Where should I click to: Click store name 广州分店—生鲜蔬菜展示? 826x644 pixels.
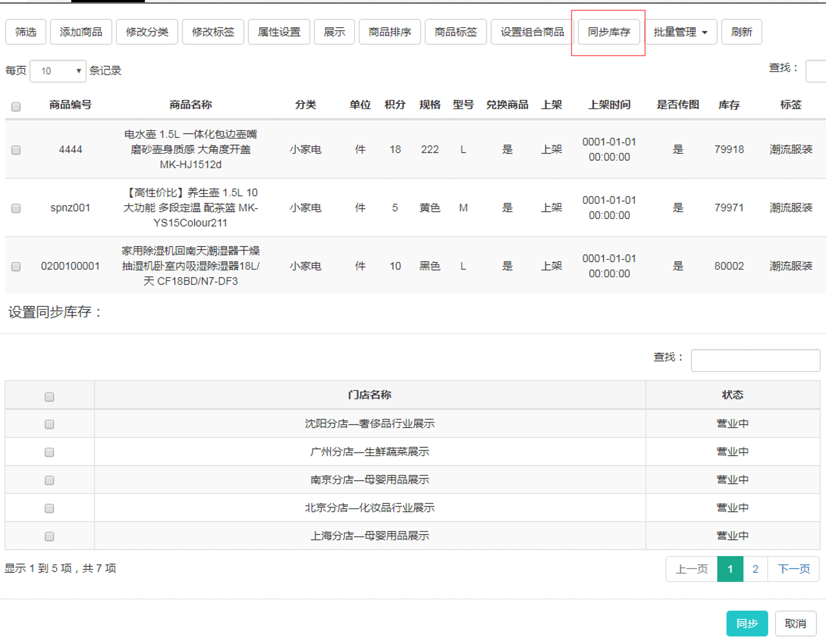pos(370,451)
